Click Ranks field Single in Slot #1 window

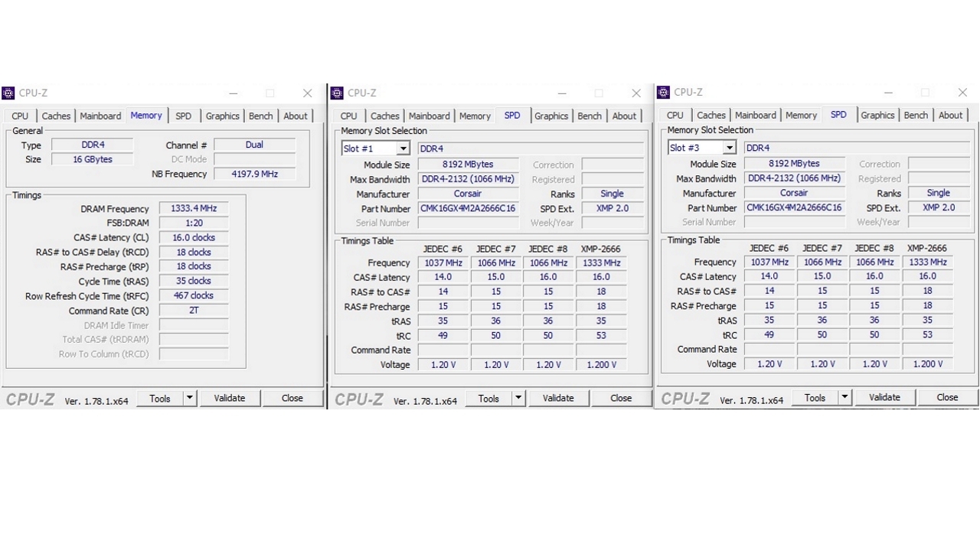(612, 194)
